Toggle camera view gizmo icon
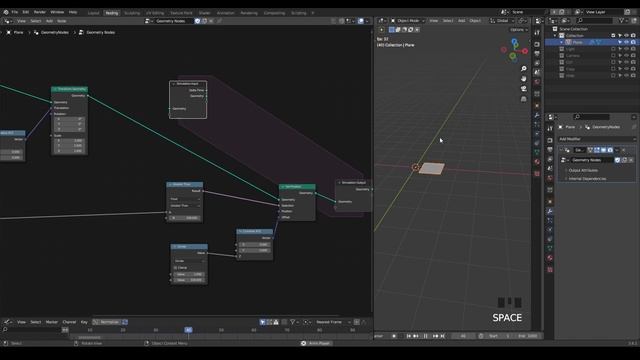This screenshot has height=360, width=640. click(524, 89)
